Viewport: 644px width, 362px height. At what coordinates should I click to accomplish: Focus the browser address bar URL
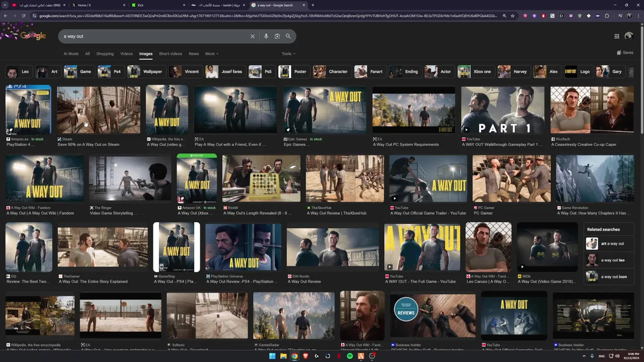pyautogui.click(x=267, y=16)
